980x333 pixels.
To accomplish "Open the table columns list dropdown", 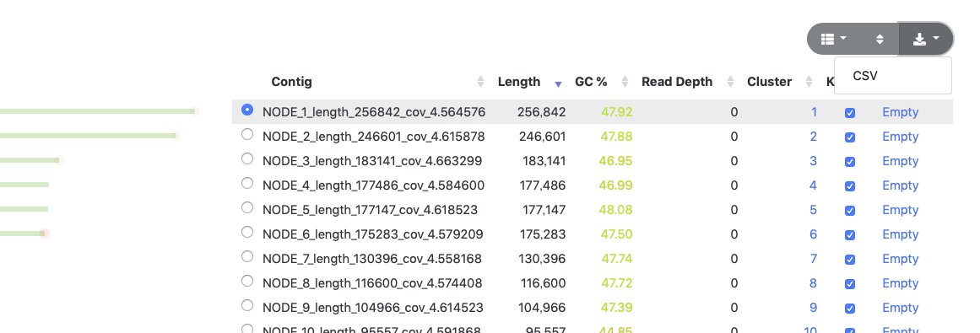I will pyautogui.click(x=834, y=39).
